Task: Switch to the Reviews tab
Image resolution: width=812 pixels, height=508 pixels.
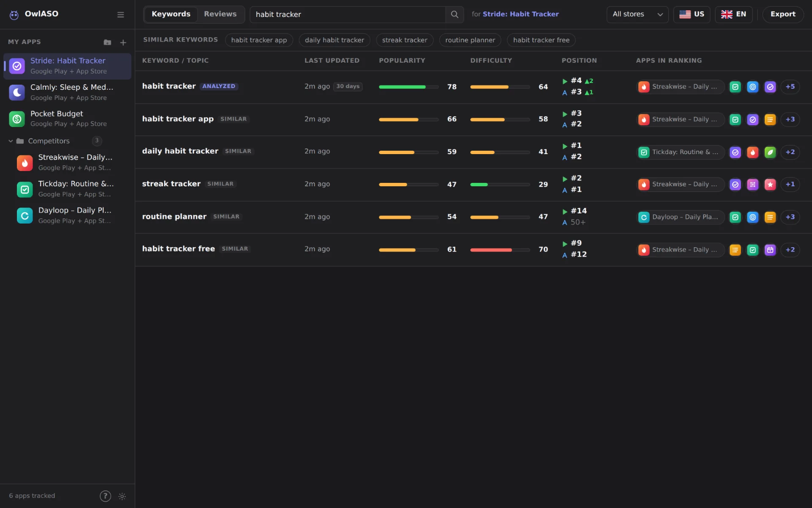Action: 220,14
